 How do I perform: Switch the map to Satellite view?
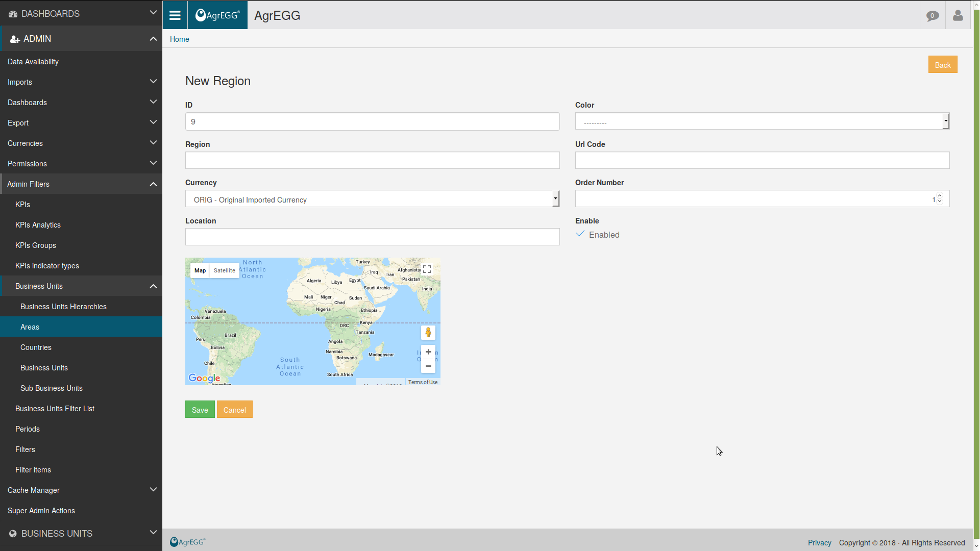225,270
